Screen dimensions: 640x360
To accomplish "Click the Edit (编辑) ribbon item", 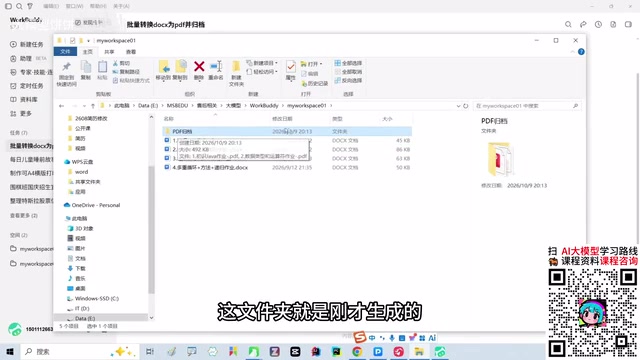I will tap(310, 73).
